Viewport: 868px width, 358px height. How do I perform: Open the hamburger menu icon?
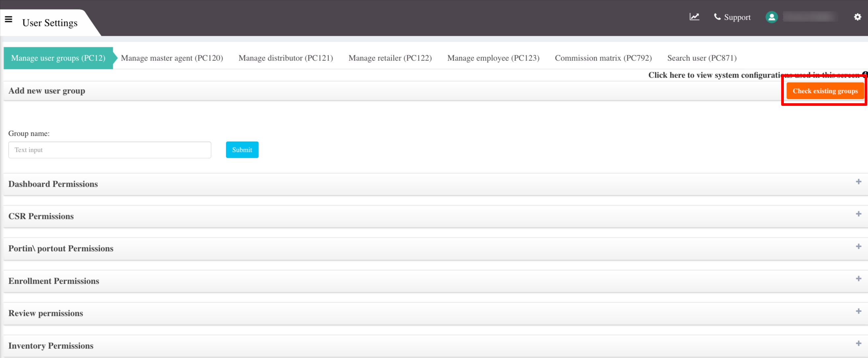9,19
